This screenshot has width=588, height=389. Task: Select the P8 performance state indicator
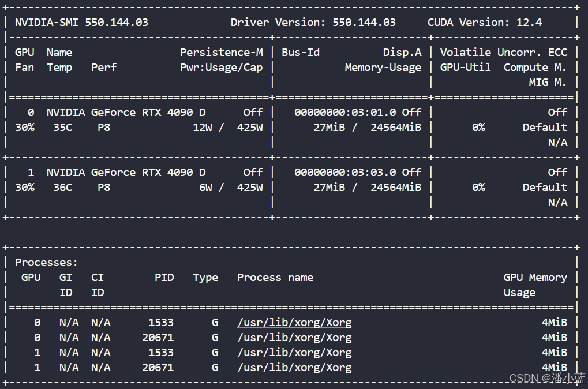pyautogui.click(x=104, y=127)
